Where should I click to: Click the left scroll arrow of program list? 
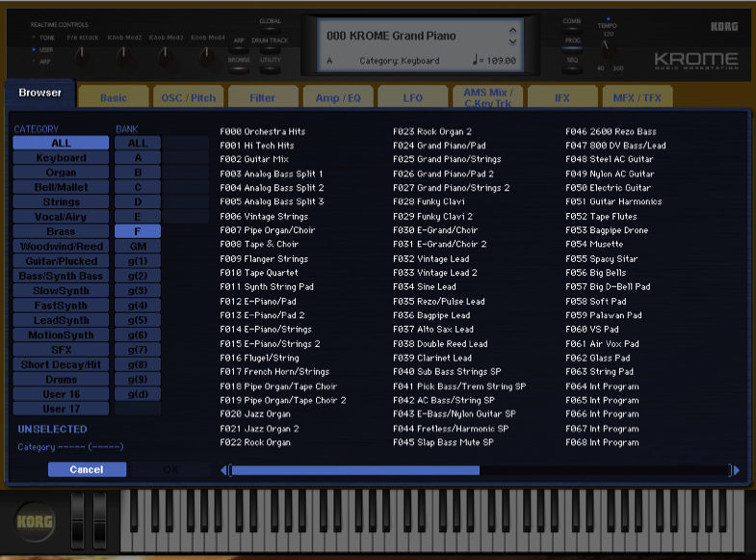223,470
